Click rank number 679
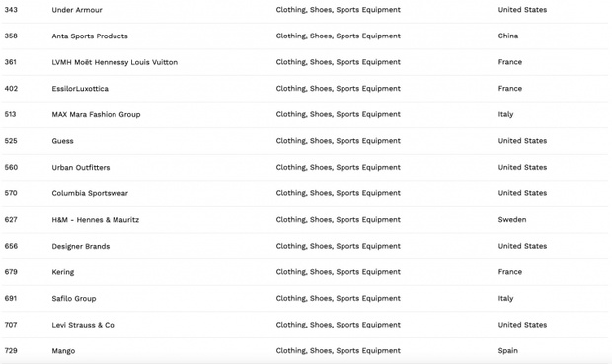Image resolution: width=612 pixels, height=364 pixels. (x=11, y=272)
